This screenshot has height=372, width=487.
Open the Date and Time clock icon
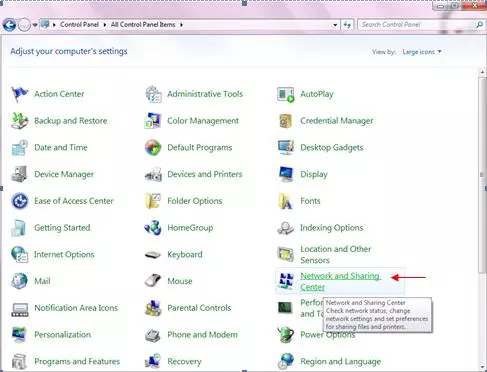tap(19, 147)
